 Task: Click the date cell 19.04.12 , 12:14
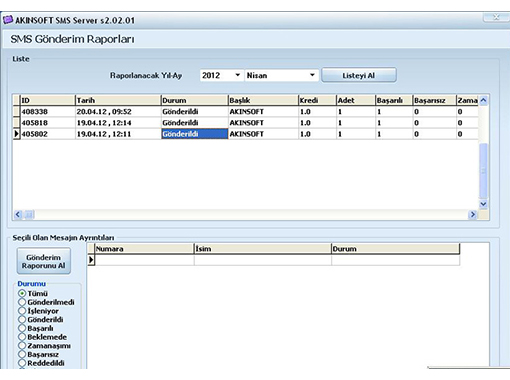(118, 123)
